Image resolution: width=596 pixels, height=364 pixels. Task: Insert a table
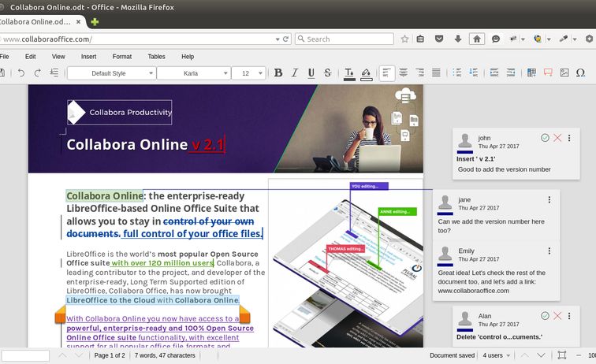(531, 73)
